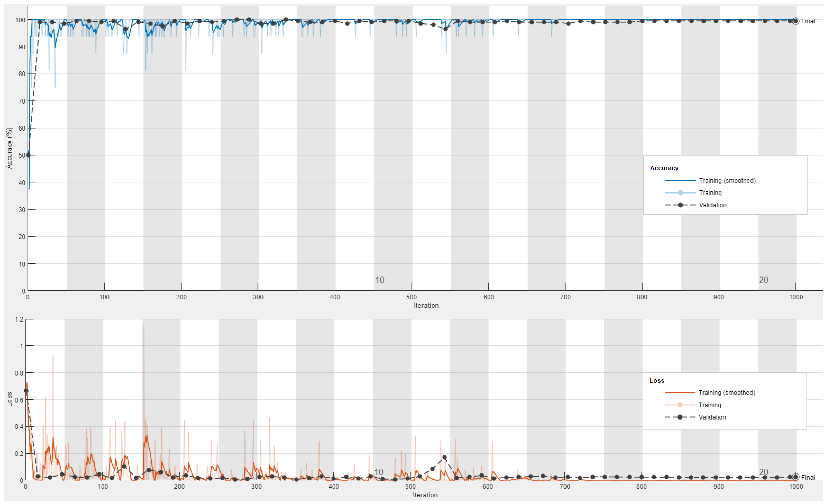Click Validation marker icon in Accuracy legend
827x504 pixels.
pos(680,205)
